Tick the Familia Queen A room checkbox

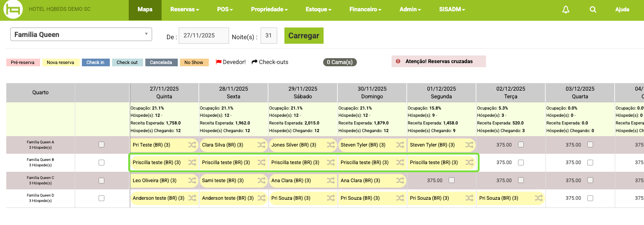click(x=101, y=145)
